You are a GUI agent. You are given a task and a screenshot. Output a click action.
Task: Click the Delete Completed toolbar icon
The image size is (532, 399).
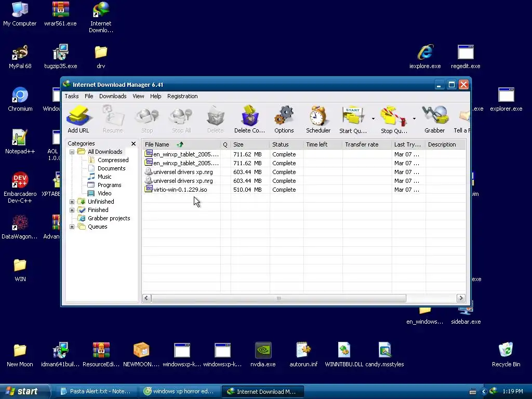pyautogui.click(x=250, y=119)
